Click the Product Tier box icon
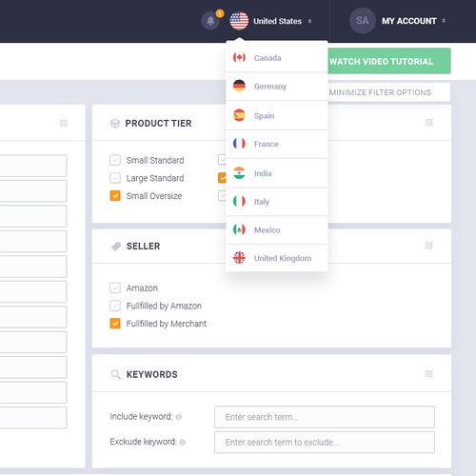 pyautogui.click(x=115, y=123)
